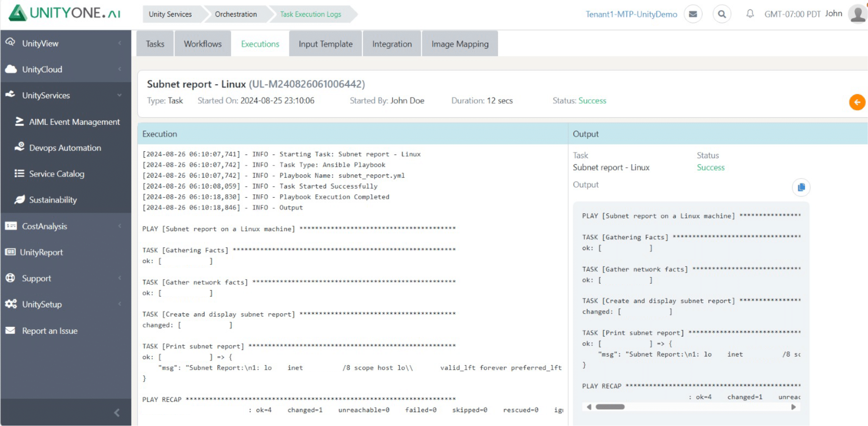Screen dimensions: 868x426
Task: Expand the UnityCloud menu chevron
Action: point(120,69)
